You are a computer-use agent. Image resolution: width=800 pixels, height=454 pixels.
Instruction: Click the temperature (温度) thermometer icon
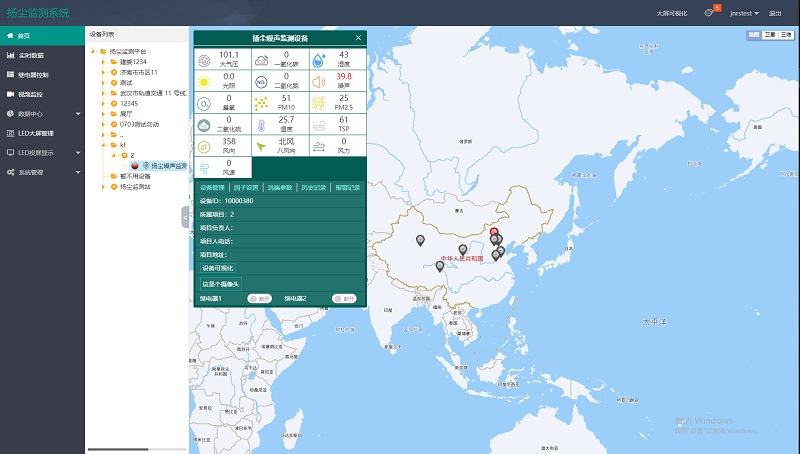click(x=262, y=125)
